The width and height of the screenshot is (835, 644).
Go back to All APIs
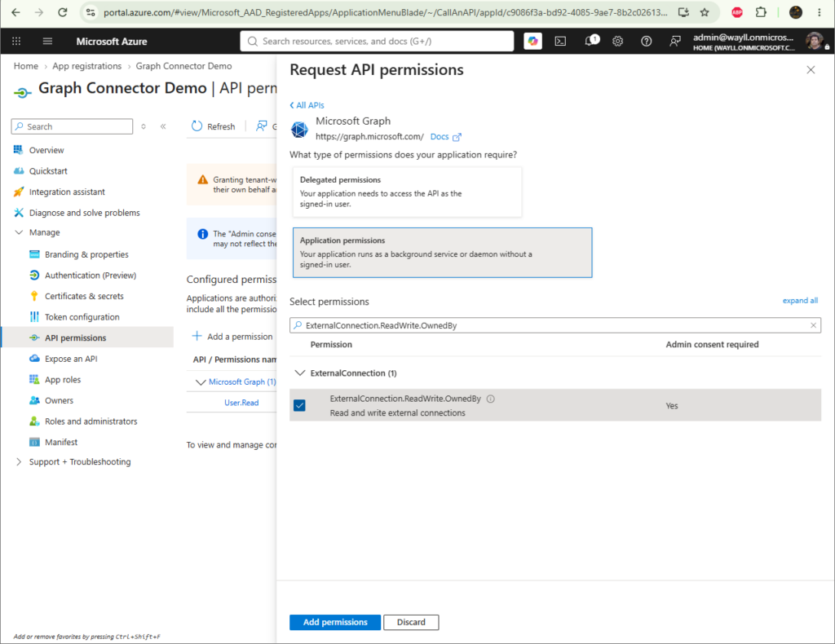click(x=307, y=105)
